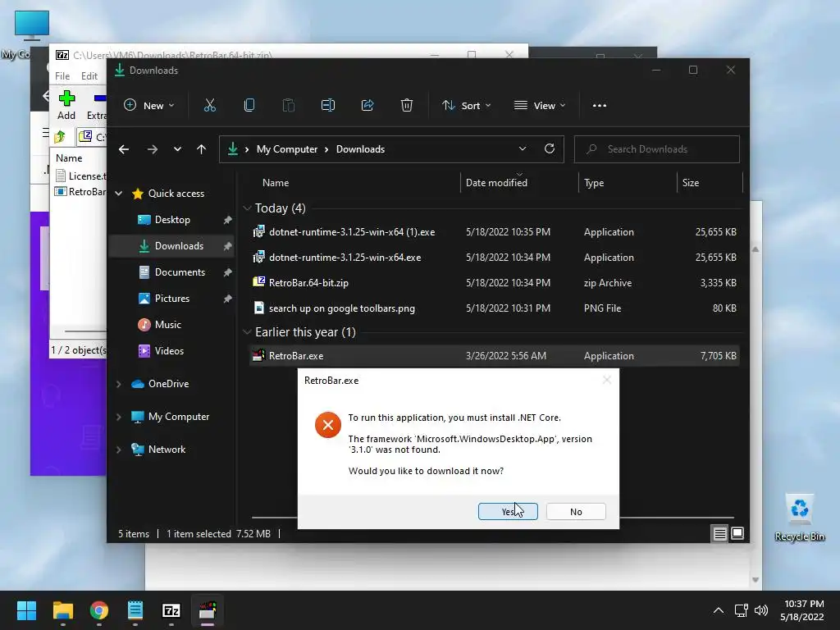Go back with the left arrow
Screen dimensions: 840x630
pos(124,149)
